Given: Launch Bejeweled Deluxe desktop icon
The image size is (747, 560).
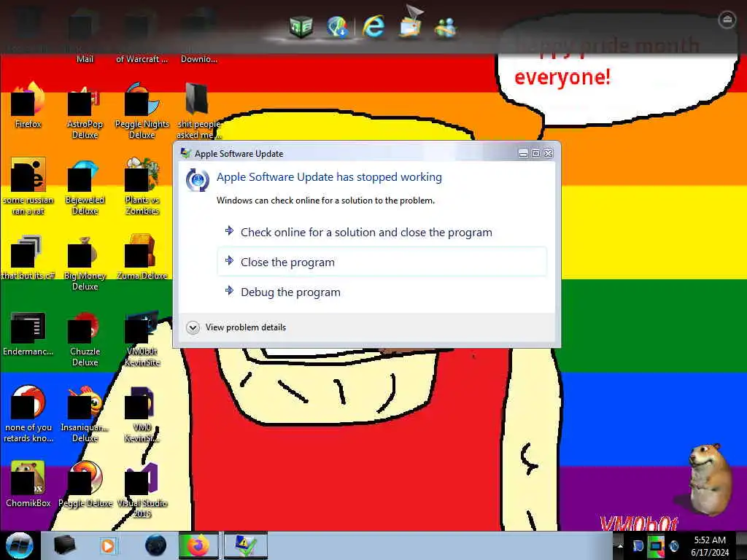Looking at the screenshot, I should click(x=85, y=186).
